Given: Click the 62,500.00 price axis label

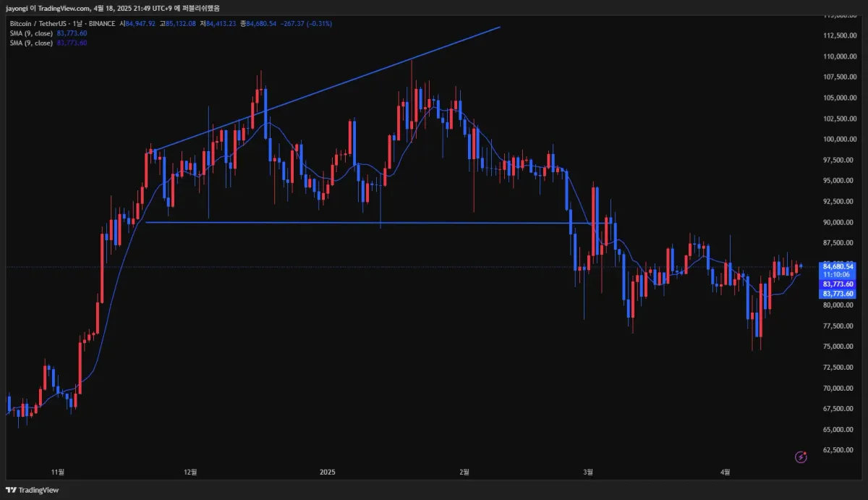Looking at the screenshot, I should pos(839,450).
